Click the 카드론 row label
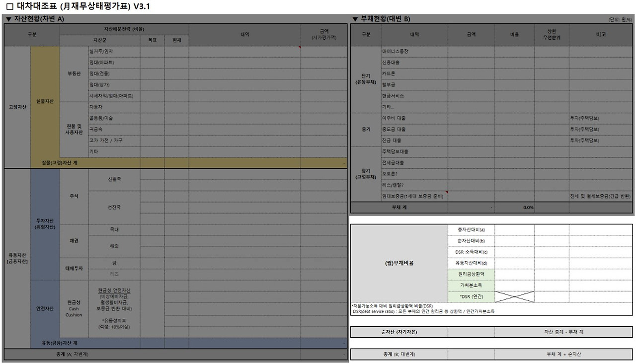The image size is (636, 364). coord(414,73)
